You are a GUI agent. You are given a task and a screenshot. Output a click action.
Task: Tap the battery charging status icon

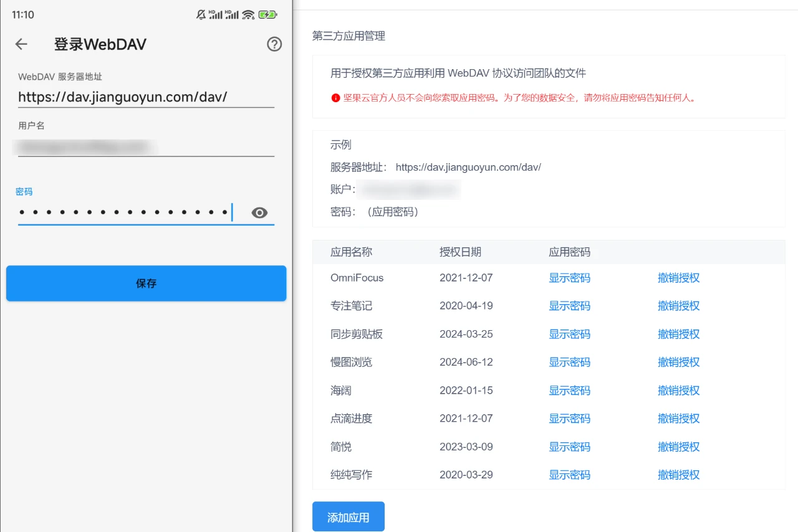(267, 15)
